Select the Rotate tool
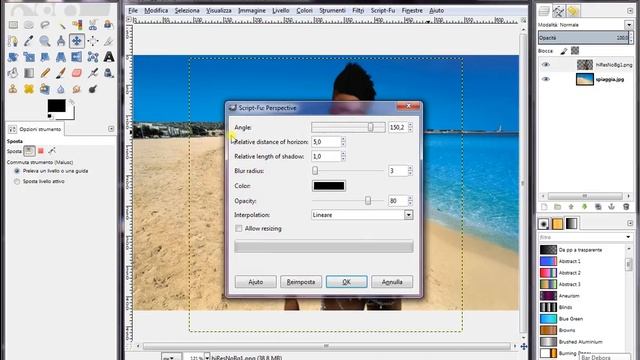The width and height of the screenshot is (640, 360). click(13, 57)
